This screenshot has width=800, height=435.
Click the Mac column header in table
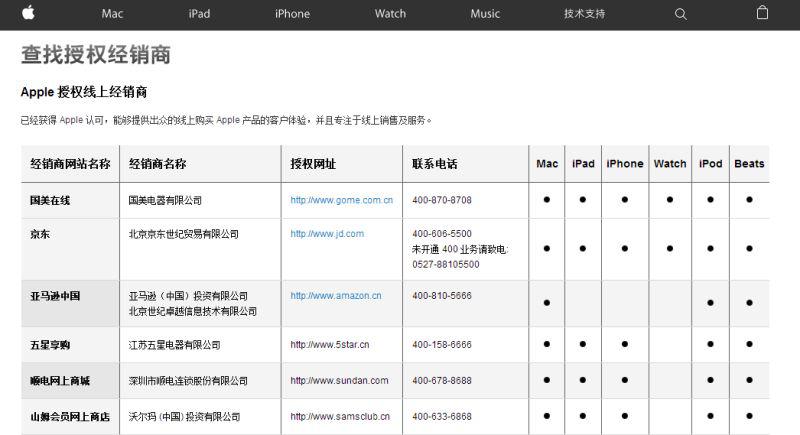[x=547, y=164]
